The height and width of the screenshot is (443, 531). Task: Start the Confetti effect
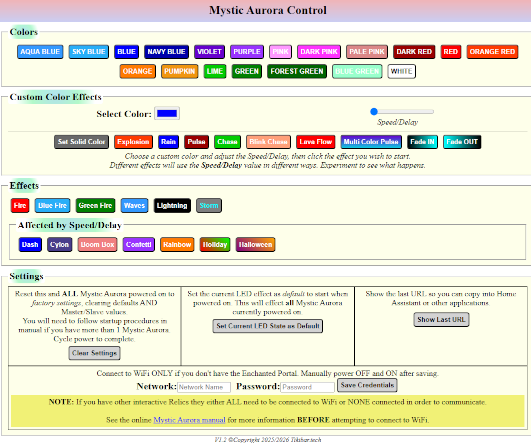(x=139, y=245)
